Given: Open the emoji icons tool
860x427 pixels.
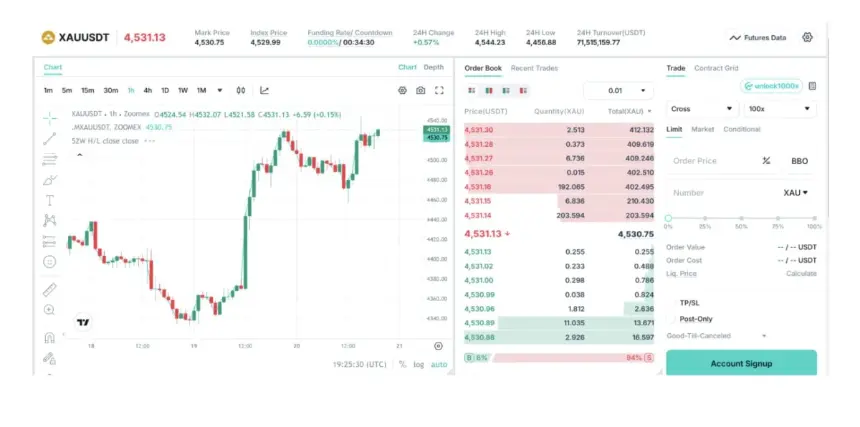Looking at the screenshot, I should pyautogui.click(x=50, y=262).
